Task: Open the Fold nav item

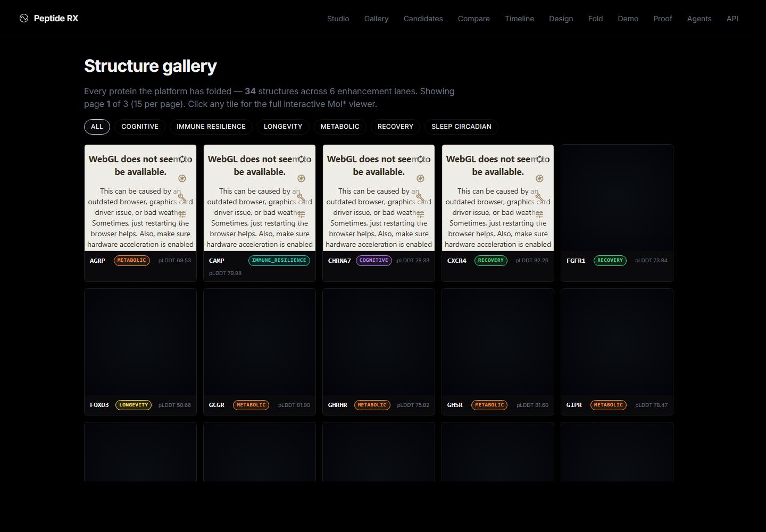Action: point(596,19)
